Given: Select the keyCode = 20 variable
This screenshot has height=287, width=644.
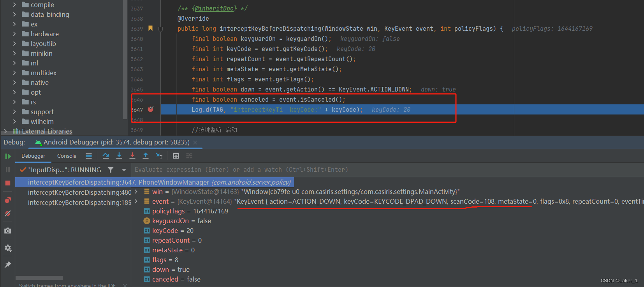Looking at the screenshot, I should pyautogui.click(x=169, y=231).
